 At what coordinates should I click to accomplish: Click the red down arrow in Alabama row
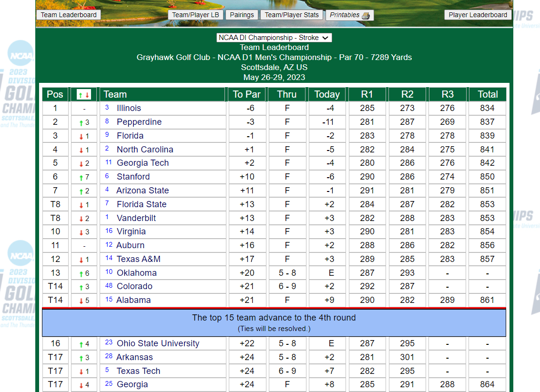pos(82,301)
